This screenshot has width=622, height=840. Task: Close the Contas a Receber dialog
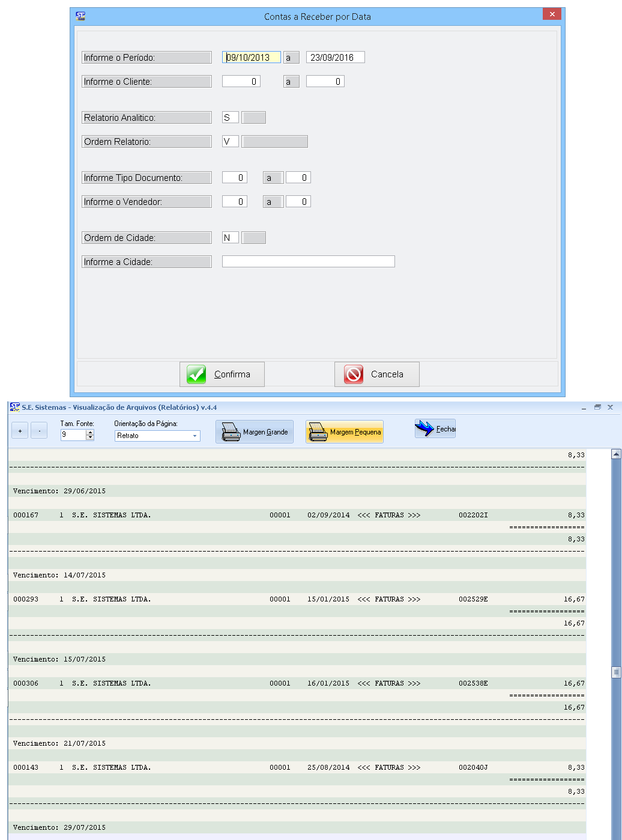[x=552, y=14]
